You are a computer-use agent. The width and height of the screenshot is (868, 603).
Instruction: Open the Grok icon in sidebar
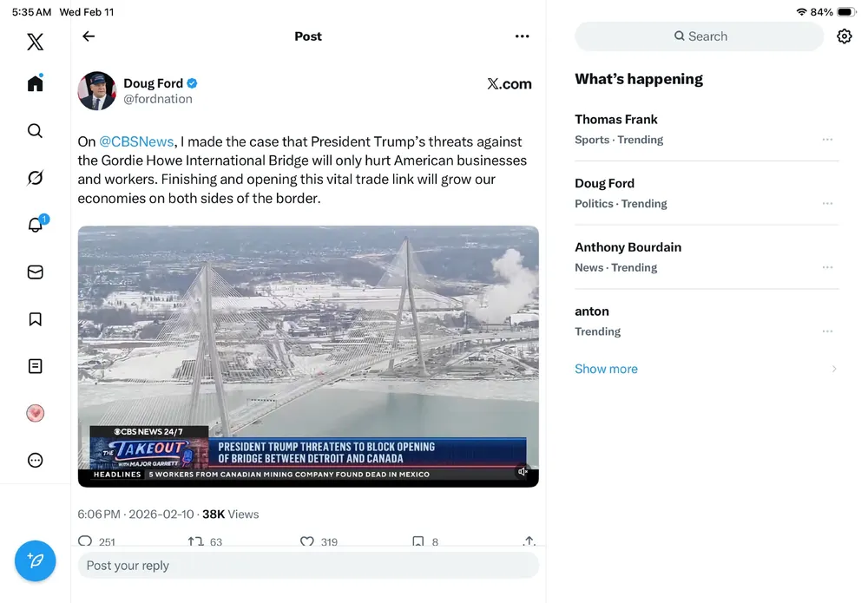click(35, 178)
